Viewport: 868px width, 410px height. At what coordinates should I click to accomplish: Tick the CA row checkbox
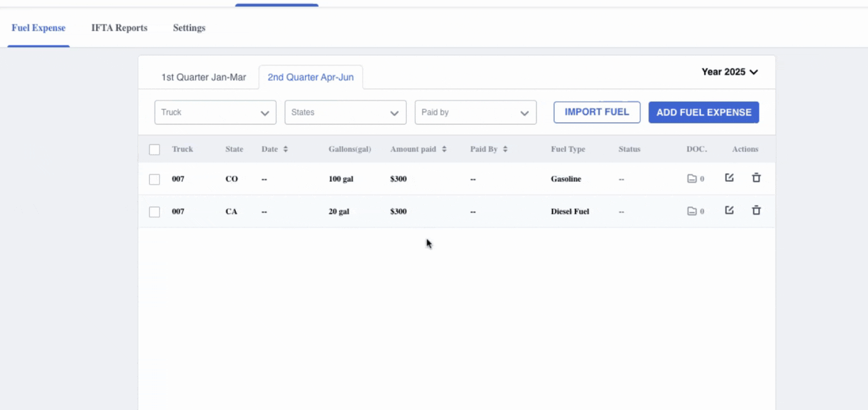pyautogui.click(x=155, y=212)
